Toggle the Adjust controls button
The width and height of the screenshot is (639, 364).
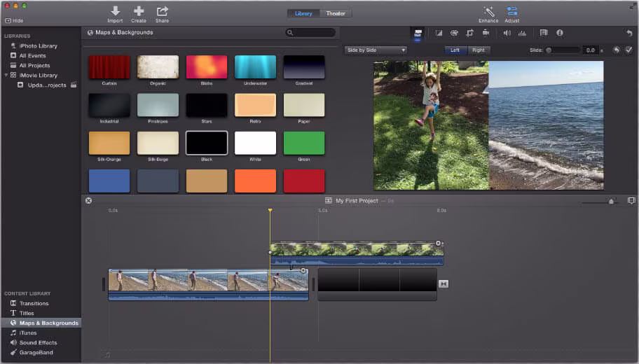(x=511, y=11)
